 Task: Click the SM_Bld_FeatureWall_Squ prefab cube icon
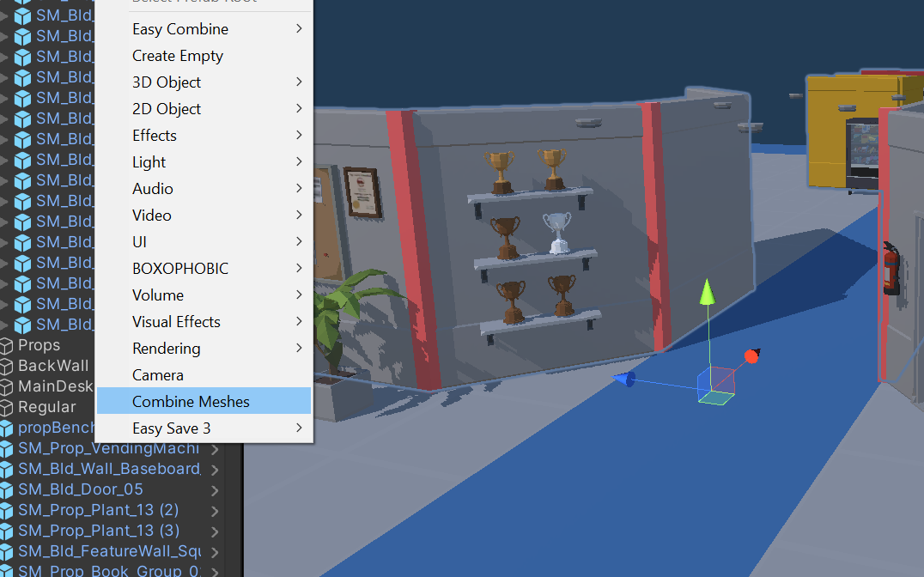7,551
